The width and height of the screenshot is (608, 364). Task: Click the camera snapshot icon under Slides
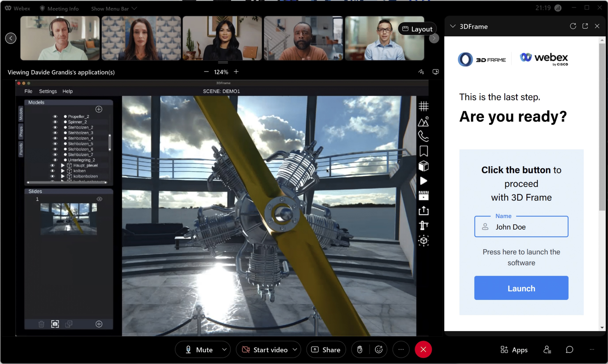tap(55, 324)
